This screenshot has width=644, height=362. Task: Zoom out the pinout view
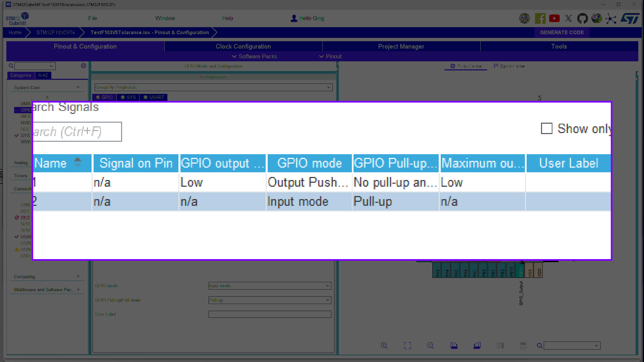[431, 346]
